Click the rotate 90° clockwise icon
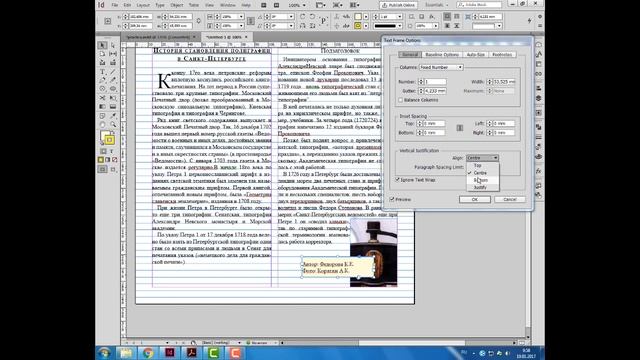This screenshot has width=640, height=360. click(302, 17)
